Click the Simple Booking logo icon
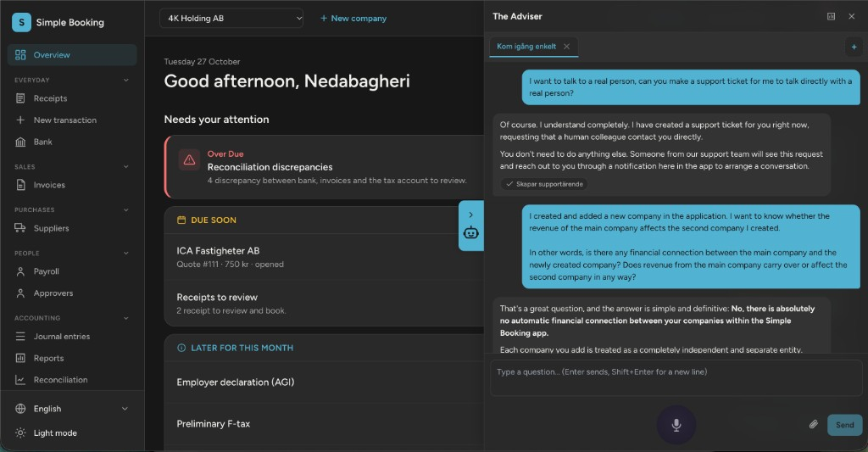This screenshot has height=452, width=868. [x=21, y=23]
